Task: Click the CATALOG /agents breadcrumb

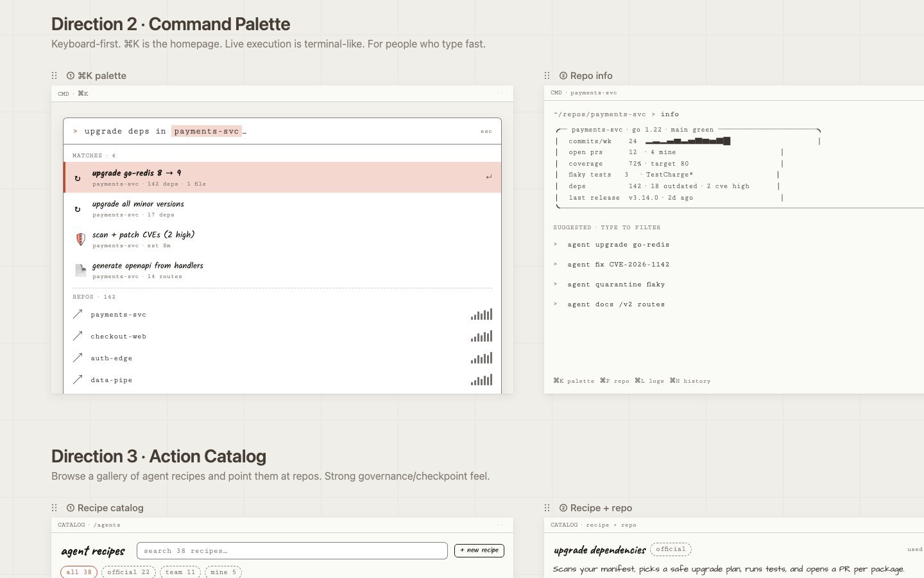Action: click(x=89, y=525)
